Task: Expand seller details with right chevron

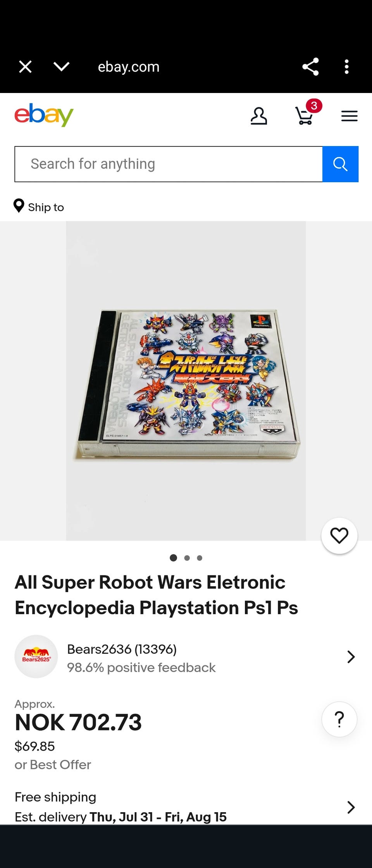Action: click(x=351, y=657)
